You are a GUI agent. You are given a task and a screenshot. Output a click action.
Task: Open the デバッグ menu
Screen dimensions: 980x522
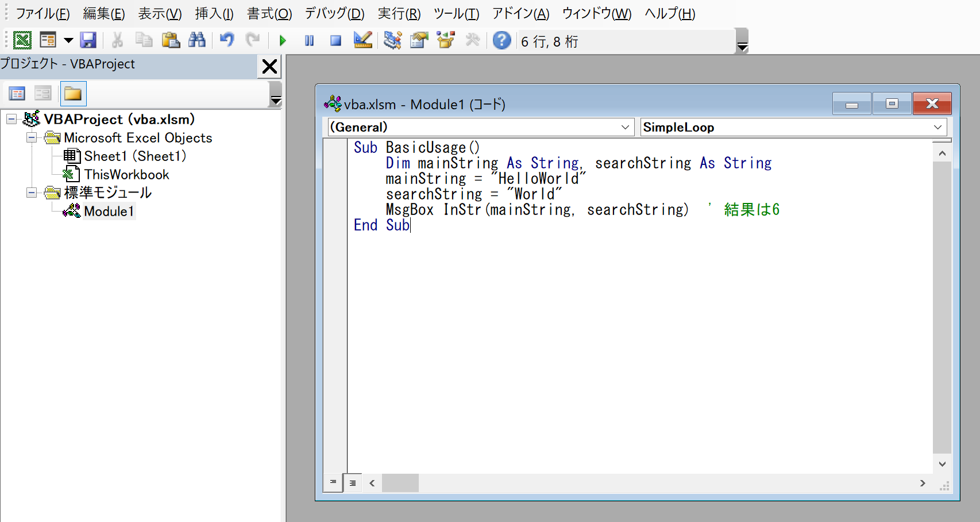334,13
